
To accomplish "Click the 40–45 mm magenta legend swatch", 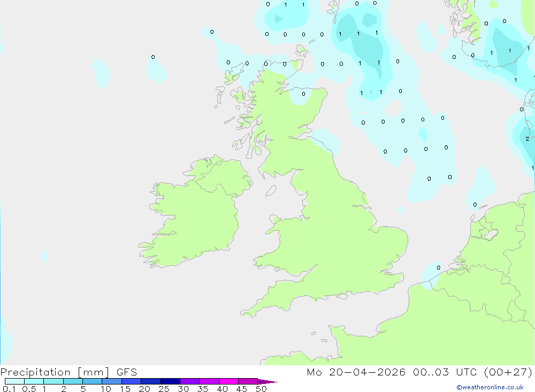I will (x=228, y=381).
